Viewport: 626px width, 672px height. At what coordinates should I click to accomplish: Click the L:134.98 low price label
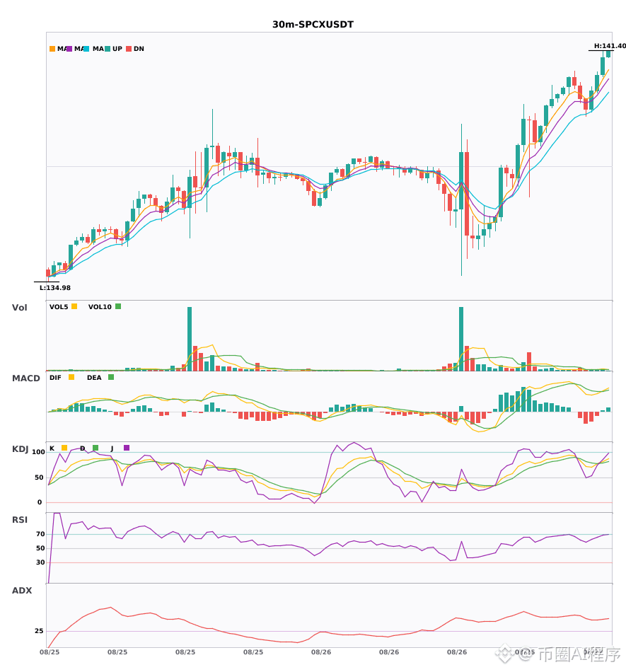55,288
